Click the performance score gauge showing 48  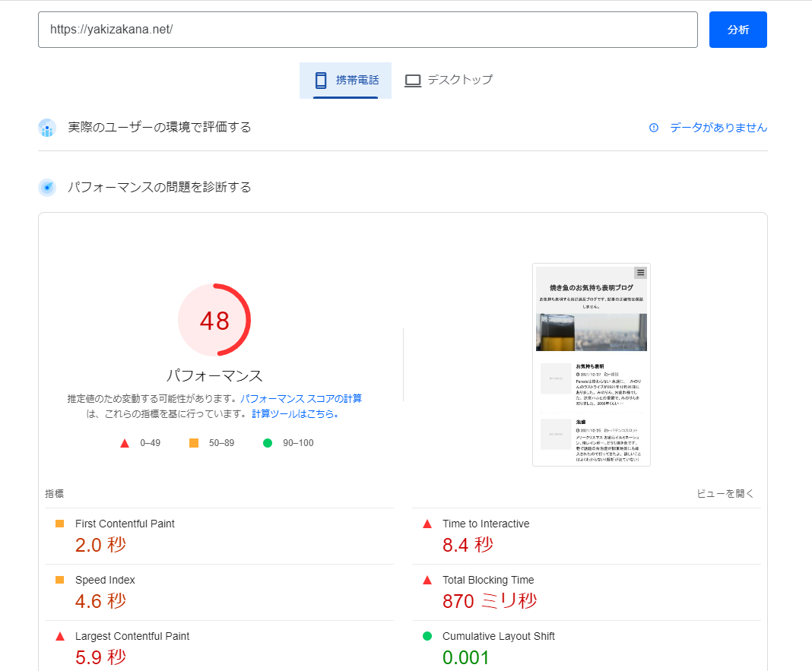(x=214, y=320)
